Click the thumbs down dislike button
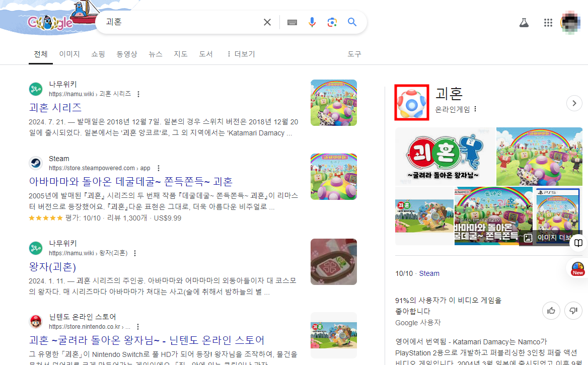This screenshot has width=588, height=365. tap(573, 311)
